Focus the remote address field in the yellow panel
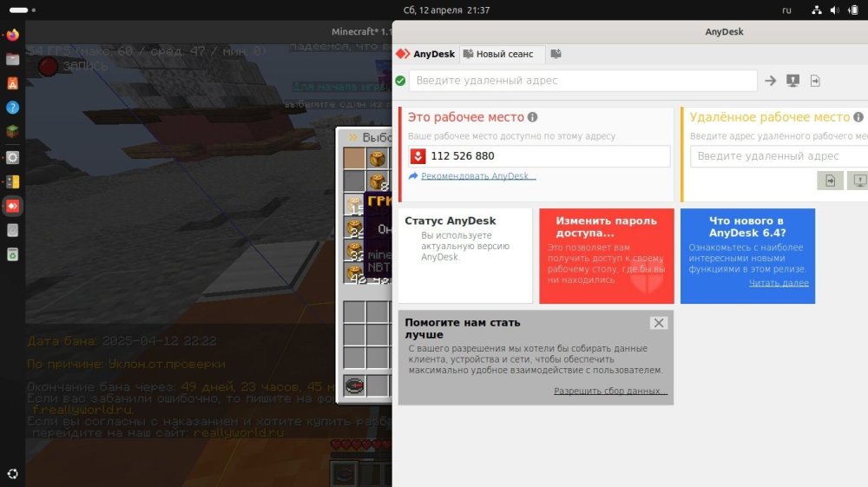868x487 pixels. tap(779, 156)
